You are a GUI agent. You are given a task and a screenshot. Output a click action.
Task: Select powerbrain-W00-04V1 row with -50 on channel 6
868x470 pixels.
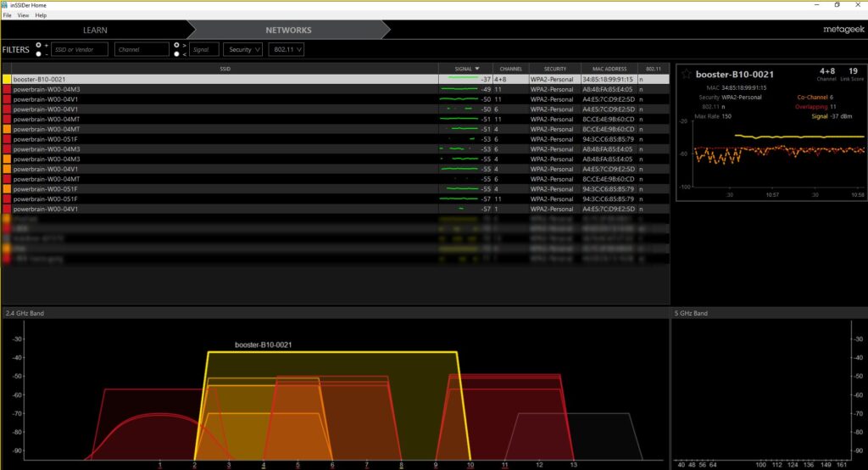tap(336, 109)
